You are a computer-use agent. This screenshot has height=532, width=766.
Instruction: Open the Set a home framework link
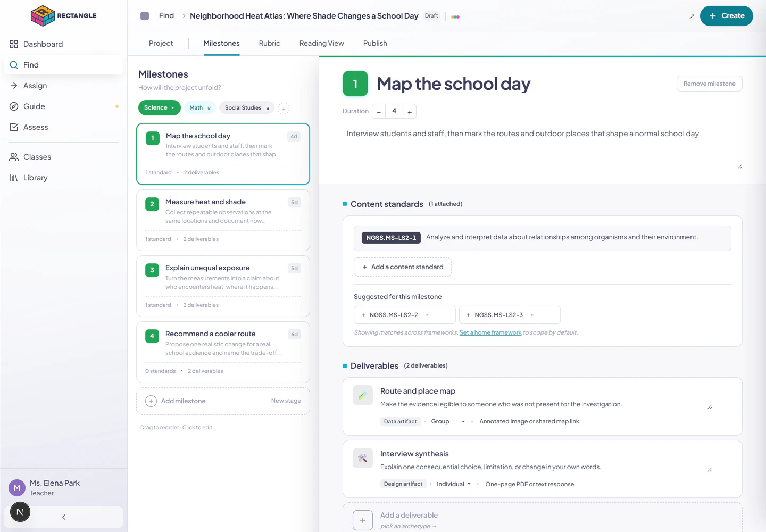click(490, 332)
